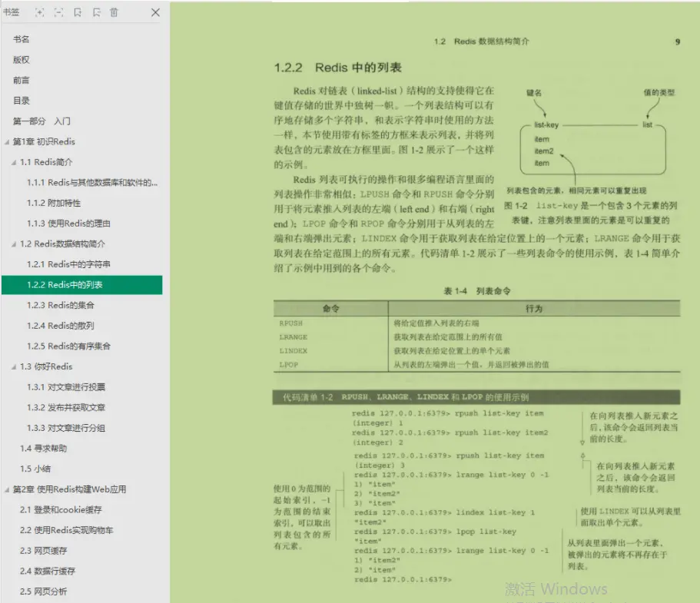
Task: Click item2 in the list diagram
Action: pos(544,151)
